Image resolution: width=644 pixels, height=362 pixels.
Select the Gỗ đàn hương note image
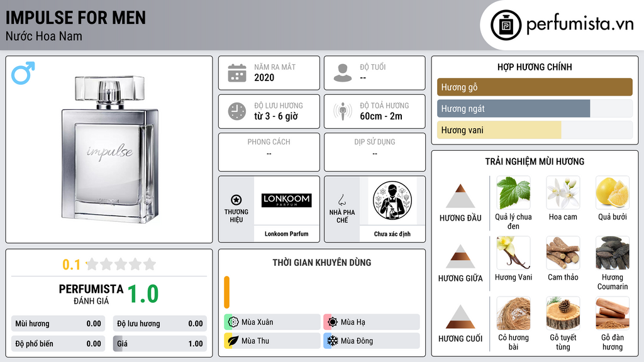613,314
